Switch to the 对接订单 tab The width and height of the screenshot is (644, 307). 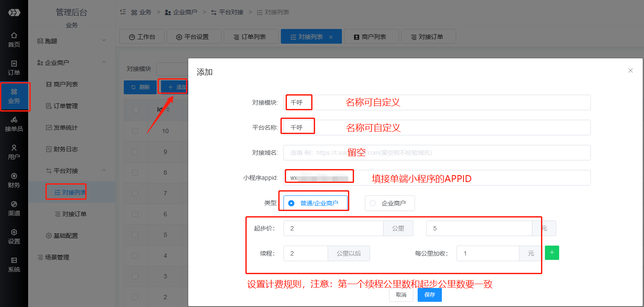point(428,37)
